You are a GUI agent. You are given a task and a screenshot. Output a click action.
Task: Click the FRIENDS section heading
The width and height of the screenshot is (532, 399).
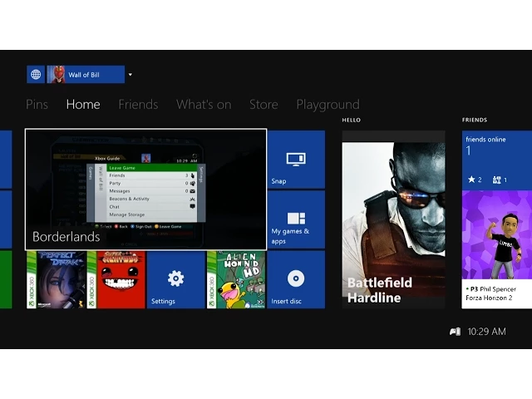[475, 120]
